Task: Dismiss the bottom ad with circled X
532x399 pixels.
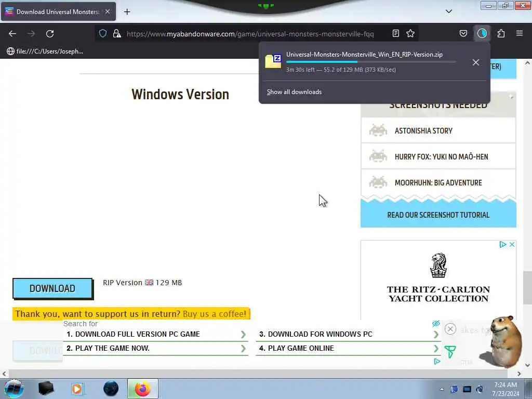Action: 450,329
